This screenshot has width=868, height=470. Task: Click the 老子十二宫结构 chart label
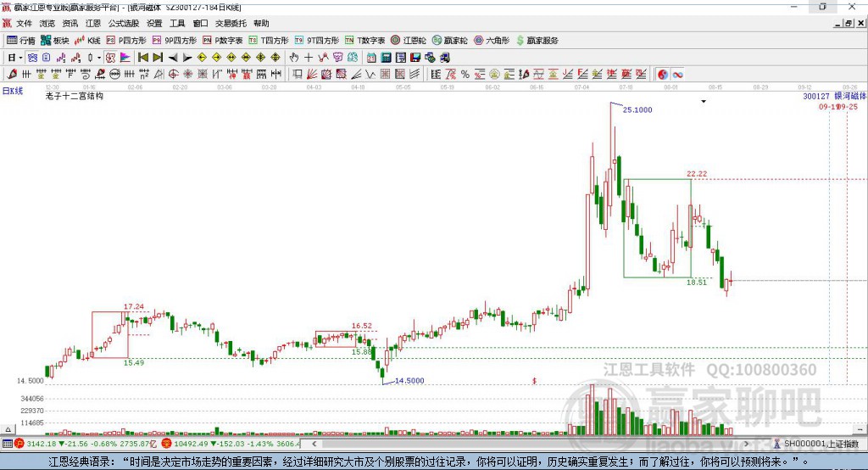(75, 97)
